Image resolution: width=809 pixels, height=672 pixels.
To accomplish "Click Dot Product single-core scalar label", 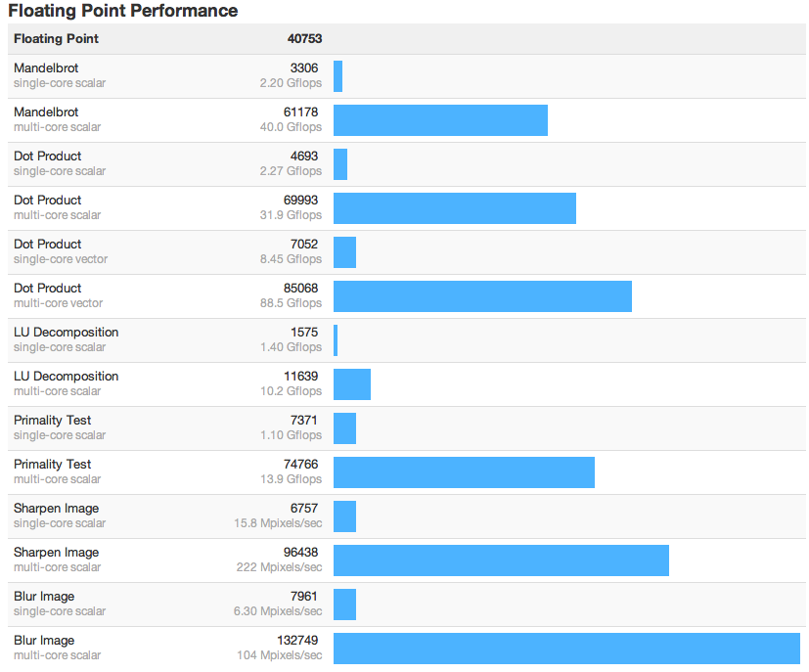I will coord(48,157).
